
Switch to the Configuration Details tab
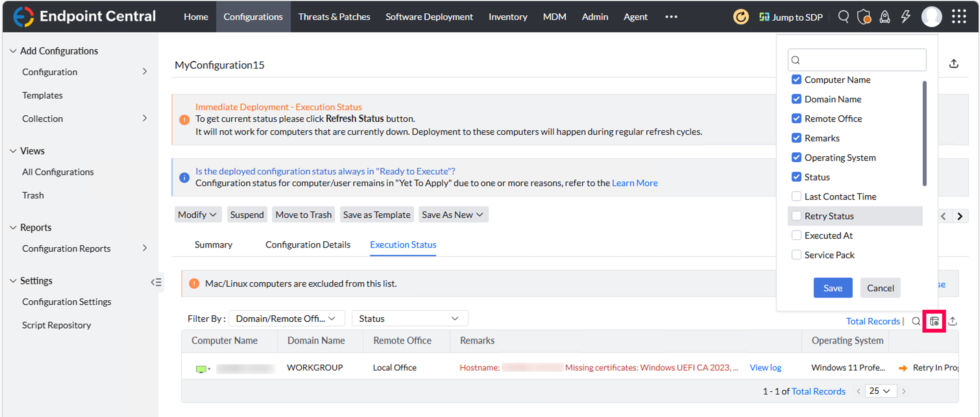[307, 245]
